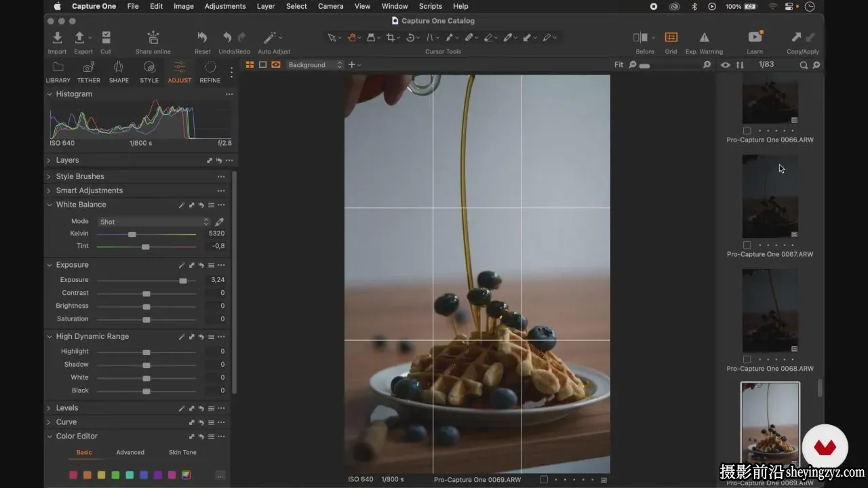This screenshot has height=488, width=868.
Task: Toggle the select checkbox under 0067.ARW thumbnail
Action: coord(747,245)
